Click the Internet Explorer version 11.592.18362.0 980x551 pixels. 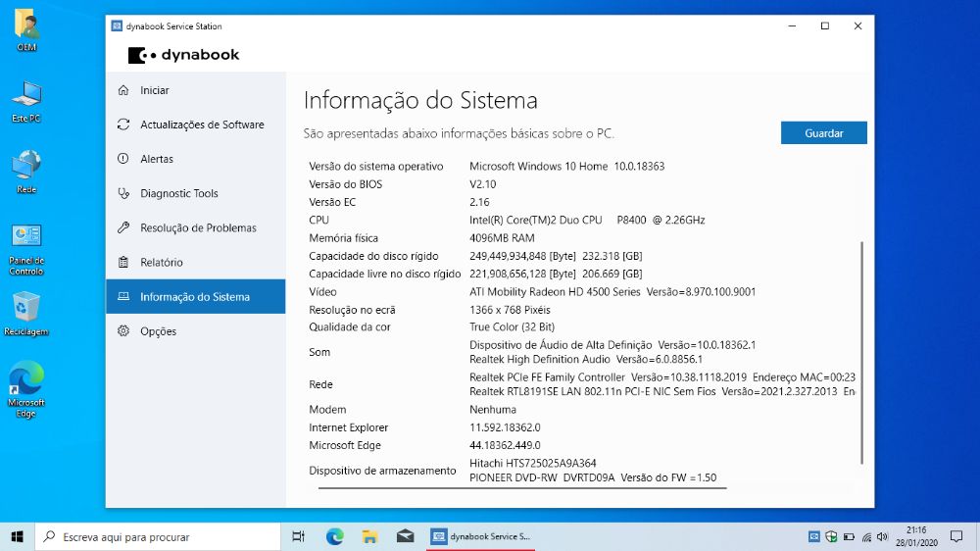[x=505, y=427]
